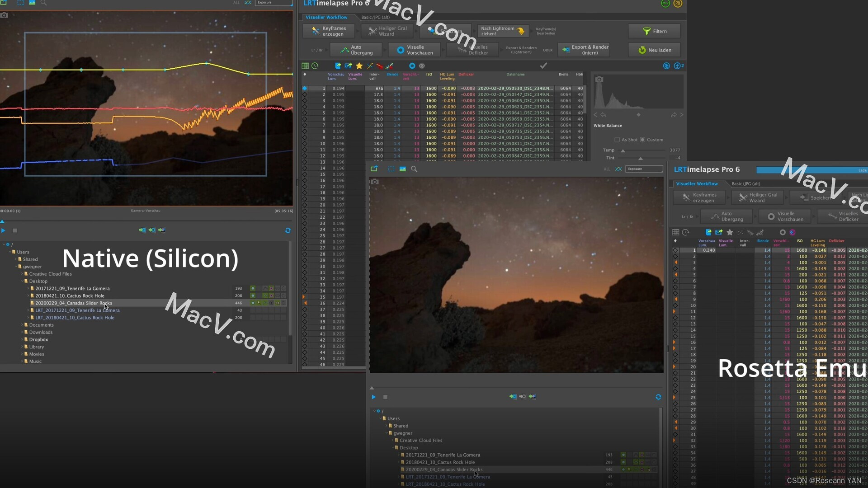Play the preview in the Native window

click(3, 230)
